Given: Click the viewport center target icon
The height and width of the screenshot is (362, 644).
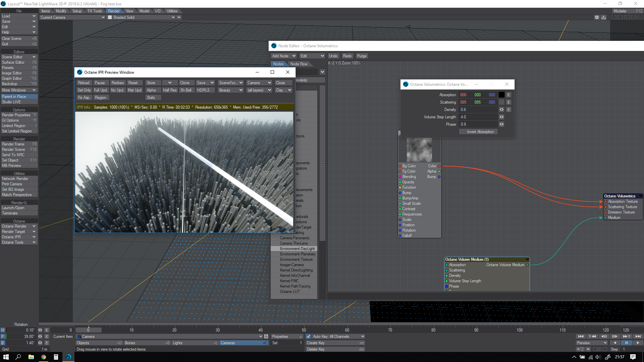Looking at the screenshot, I should pyautogui.click(x=613, y=17).
